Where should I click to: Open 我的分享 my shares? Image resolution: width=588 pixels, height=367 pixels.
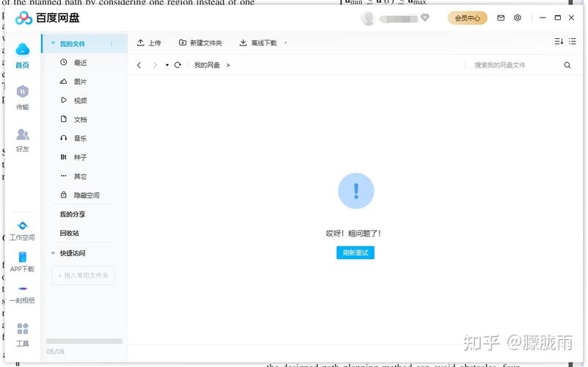pos(73,214)
